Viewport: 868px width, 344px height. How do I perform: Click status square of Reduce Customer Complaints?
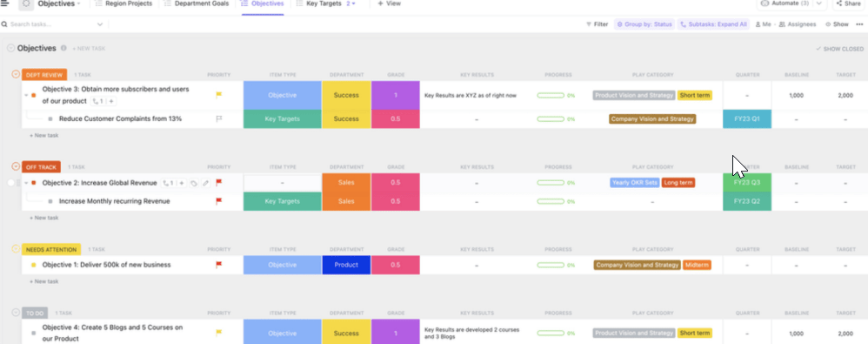pyautogui.click(x=50, y=118)
